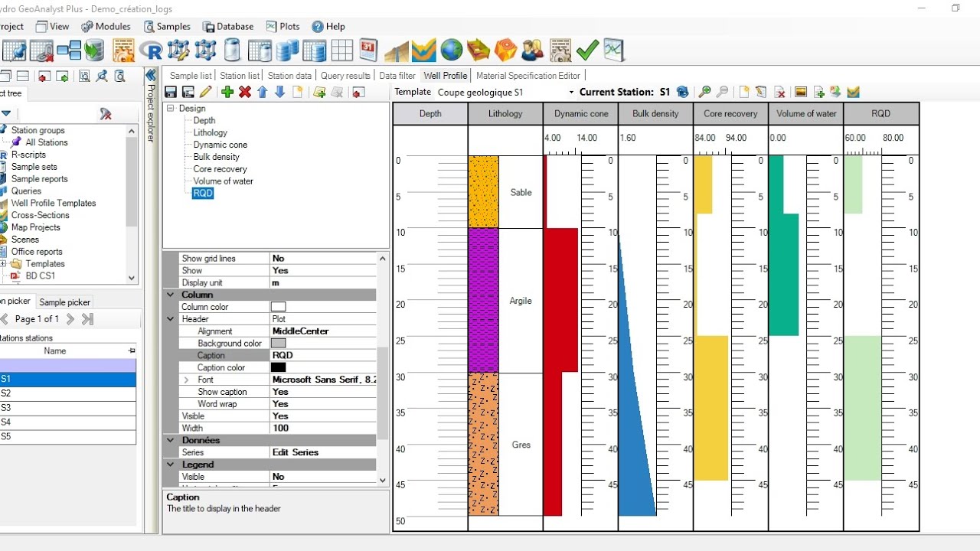Viewport: 980px width, 551px height.
Task: Open the Samples menu
Action: tap(166, 26)
